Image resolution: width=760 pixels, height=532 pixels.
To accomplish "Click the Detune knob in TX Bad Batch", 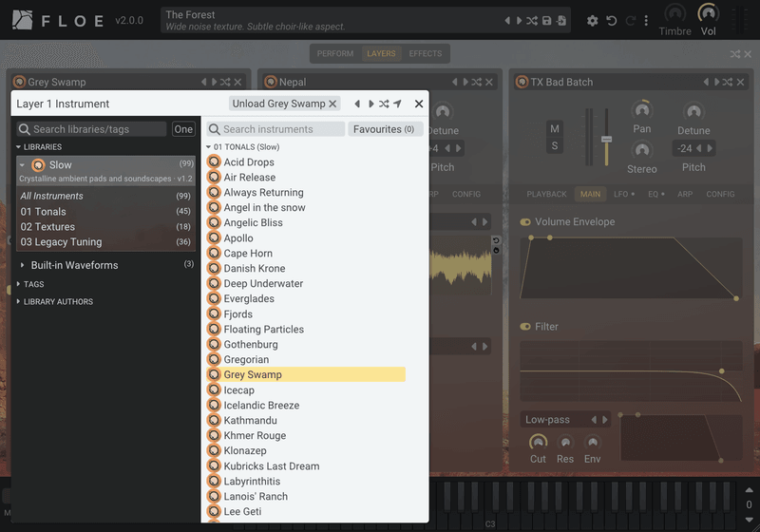I will [693, 112].
